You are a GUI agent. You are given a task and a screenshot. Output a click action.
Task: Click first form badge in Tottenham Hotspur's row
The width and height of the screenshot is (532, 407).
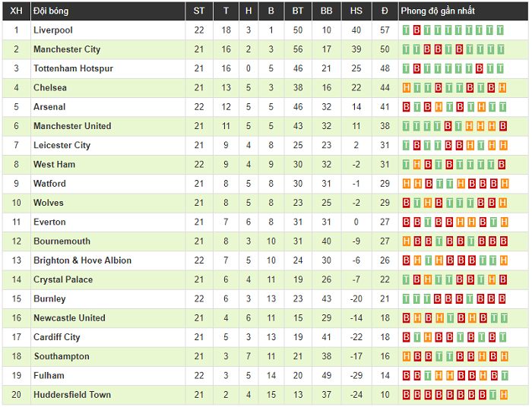coord(406,69)
